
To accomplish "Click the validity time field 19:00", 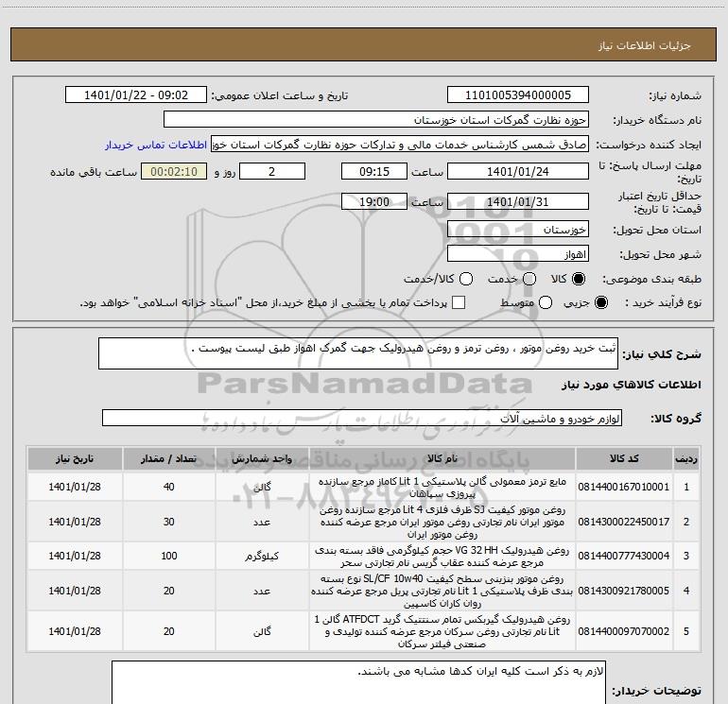I will [x=374, y=201].
